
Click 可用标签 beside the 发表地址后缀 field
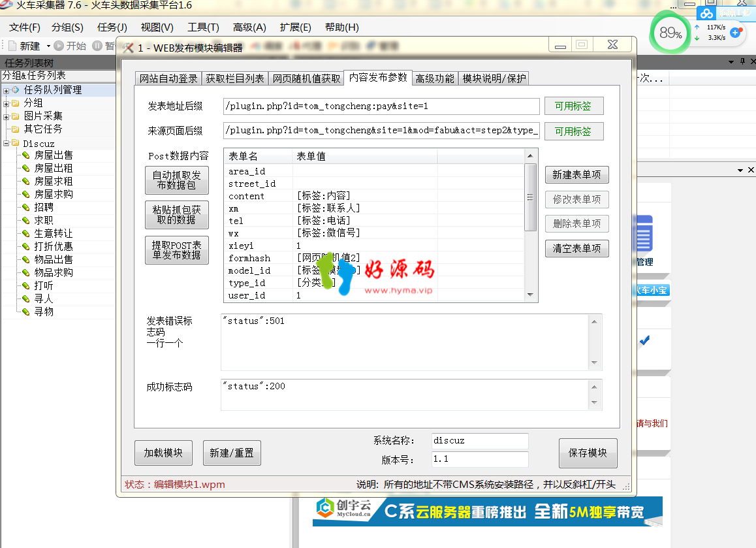point(574,106)
